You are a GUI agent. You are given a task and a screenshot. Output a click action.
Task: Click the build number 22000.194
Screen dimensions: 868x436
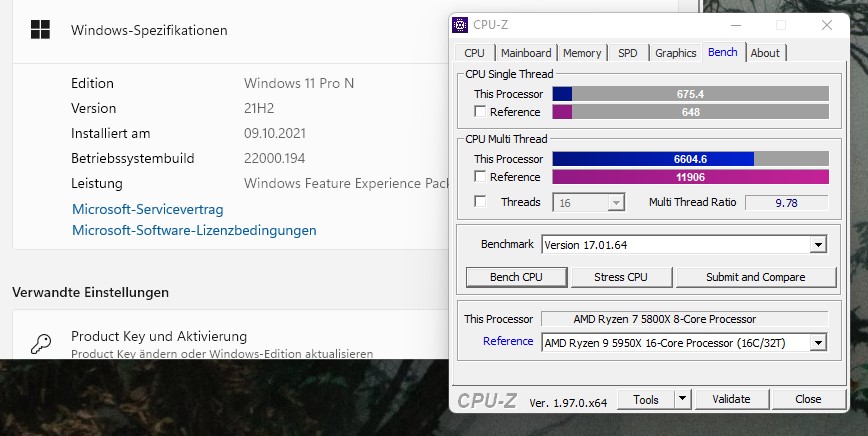click(x=275, y=158)
